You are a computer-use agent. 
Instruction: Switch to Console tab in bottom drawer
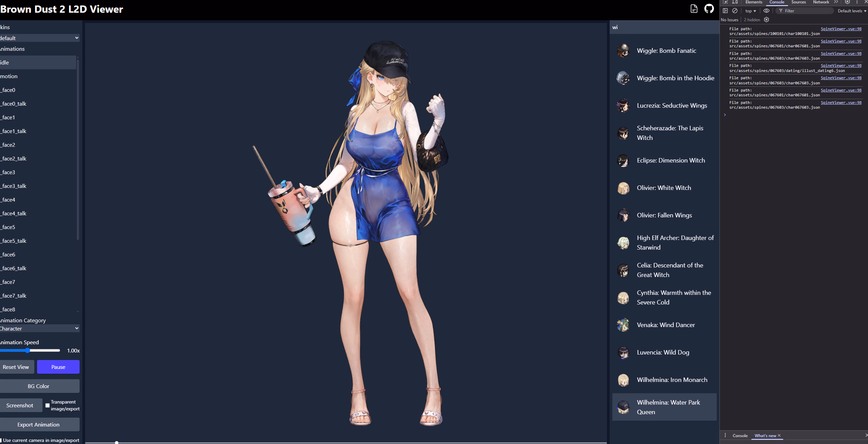[x=740, y=435]
